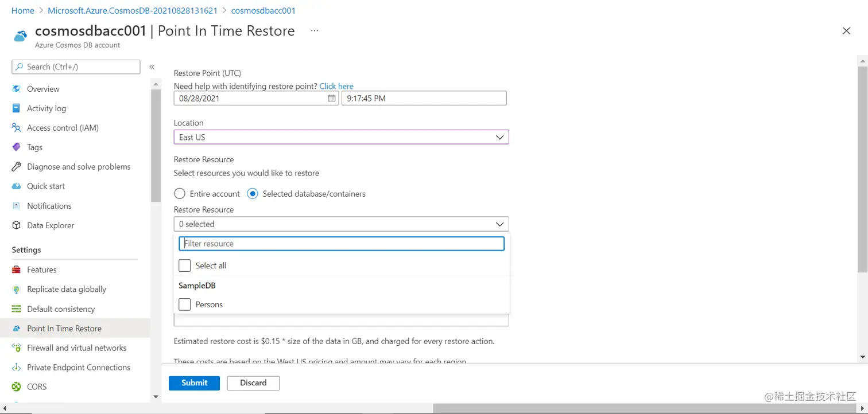This screenshot has height=414, width=868.
Task: Click the Cosmos DB account icon in header
Action: click(x=21, y=36)
